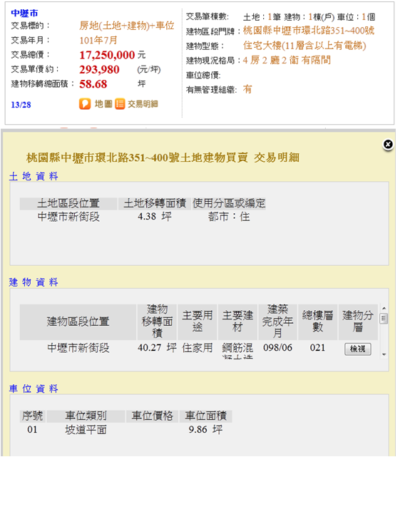The height and width of the screenshot is (524, 420).
Task: Click the 建物區段位置 column header
Action: 78,322
